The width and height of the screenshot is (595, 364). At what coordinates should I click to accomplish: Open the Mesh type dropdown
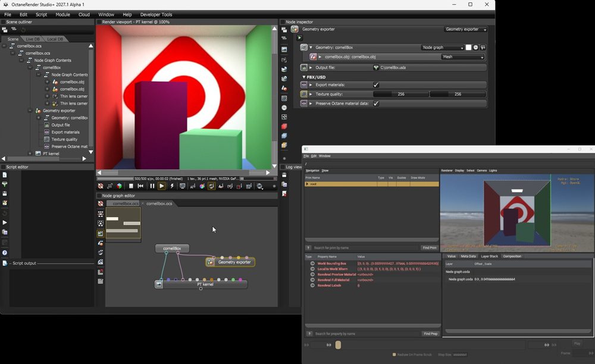[464, 57]
